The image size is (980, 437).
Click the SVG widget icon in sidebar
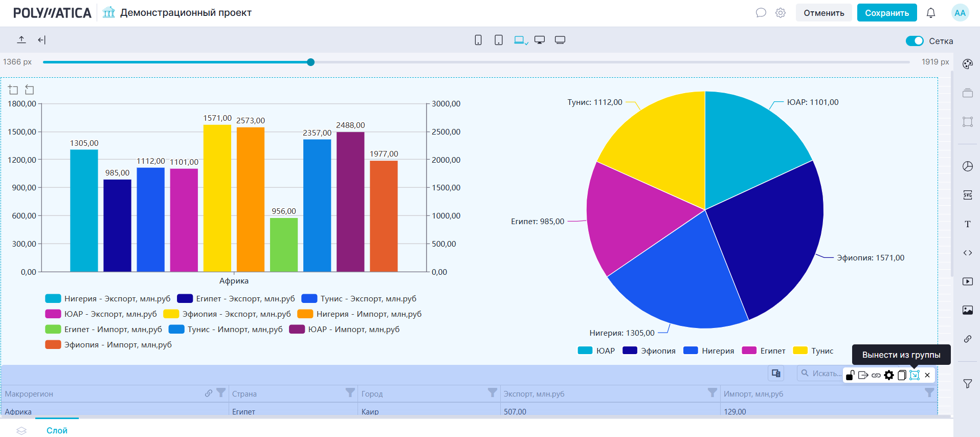click(967, 195)
